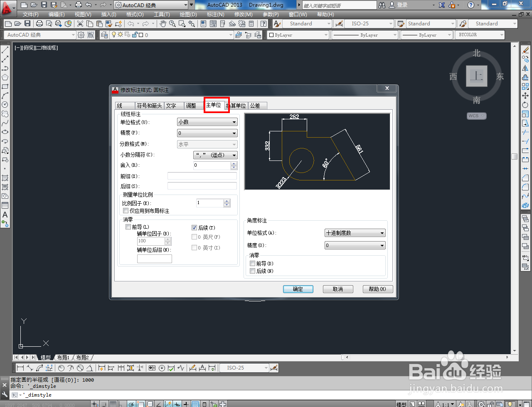This screenshot has width=532, height=407.
Task: Open the BYCOLOR plot style dropdown
Action: (480, 35)
